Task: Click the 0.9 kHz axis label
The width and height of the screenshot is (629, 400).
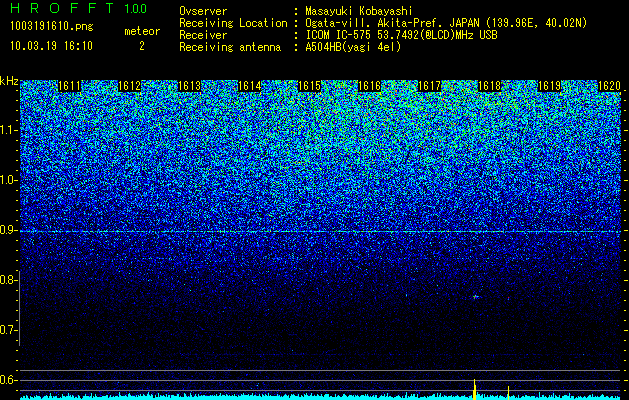Action: pyautogui.click(x=9, y=230)
